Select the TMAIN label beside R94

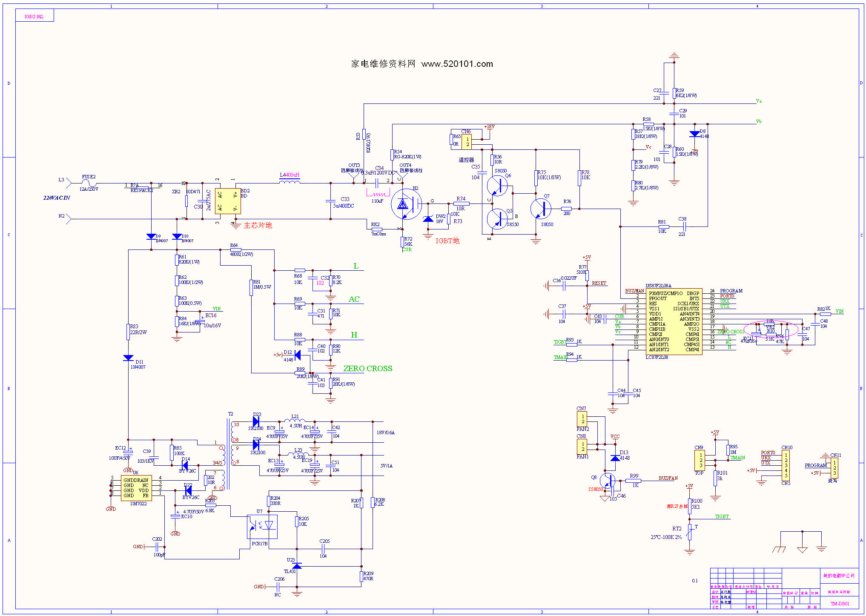[x=561, y=358]
